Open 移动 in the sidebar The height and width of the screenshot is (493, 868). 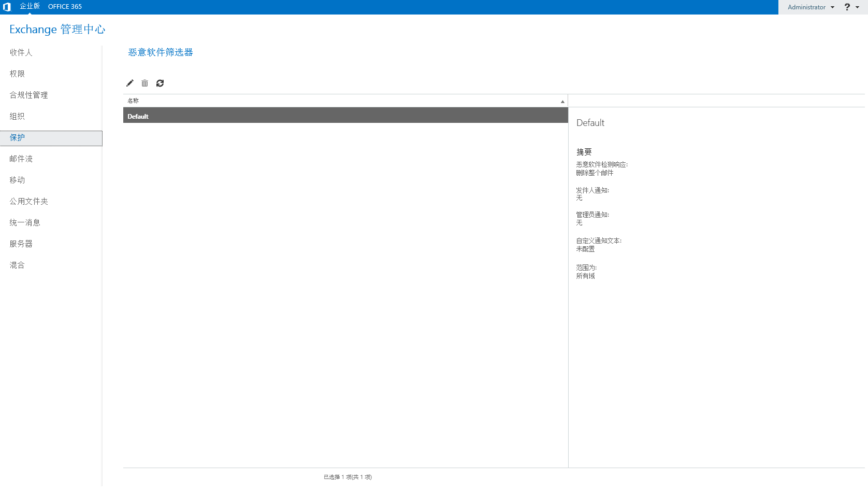coord(17,180)
